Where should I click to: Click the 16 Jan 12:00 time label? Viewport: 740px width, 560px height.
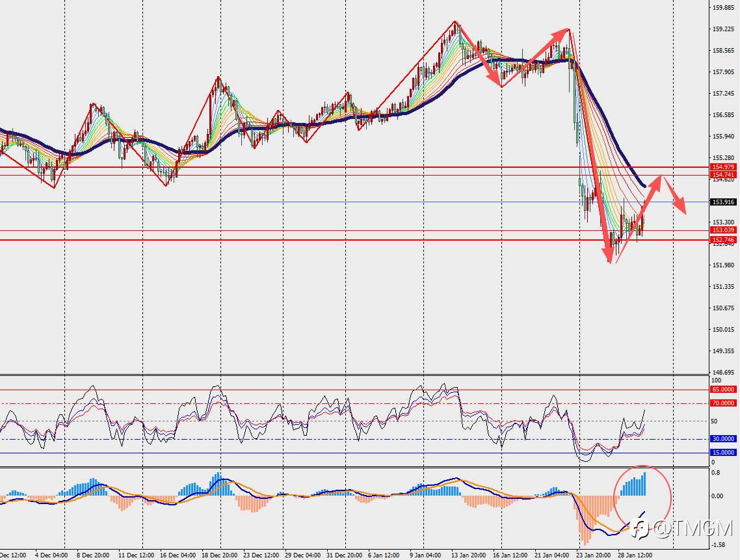[510, 555]
